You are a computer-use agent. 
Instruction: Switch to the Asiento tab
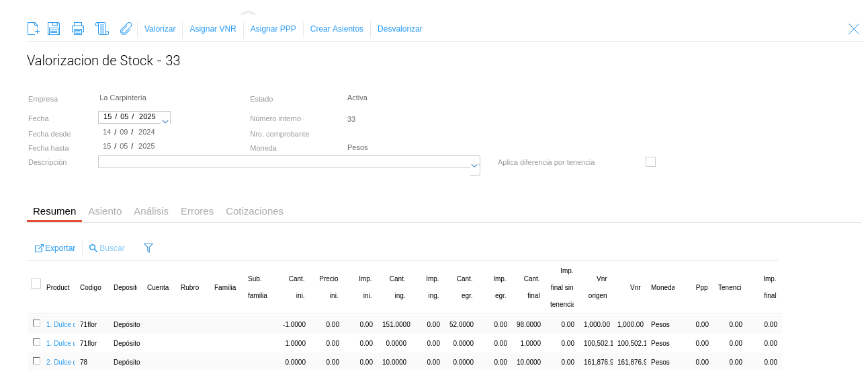pos(105,211)
